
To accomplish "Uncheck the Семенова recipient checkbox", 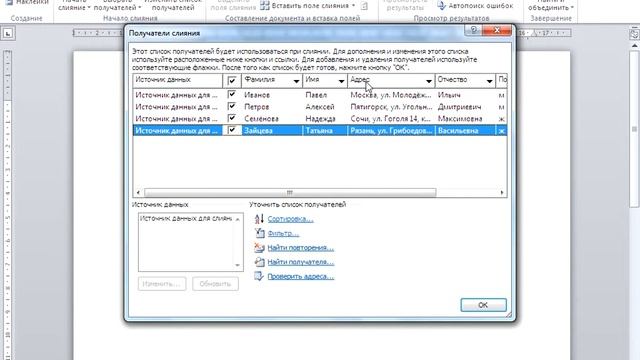I will pyautogui.click(x=232, y=118).
